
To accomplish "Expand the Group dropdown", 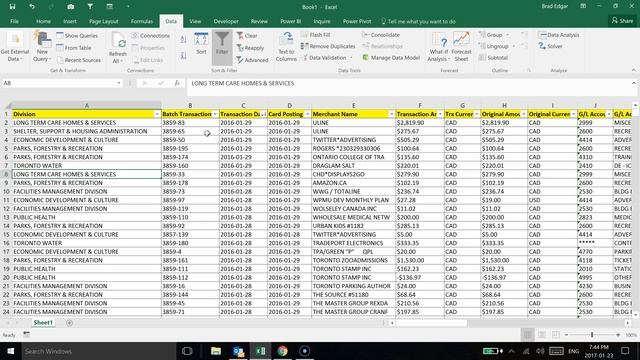I will [x=508, y=35].
